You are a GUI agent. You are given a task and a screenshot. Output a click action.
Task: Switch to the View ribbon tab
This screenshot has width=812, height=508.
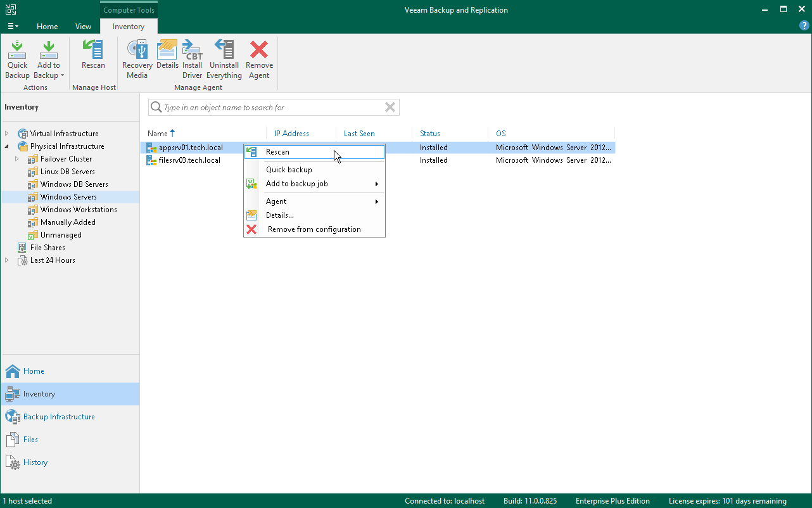[x=83, y=27]
